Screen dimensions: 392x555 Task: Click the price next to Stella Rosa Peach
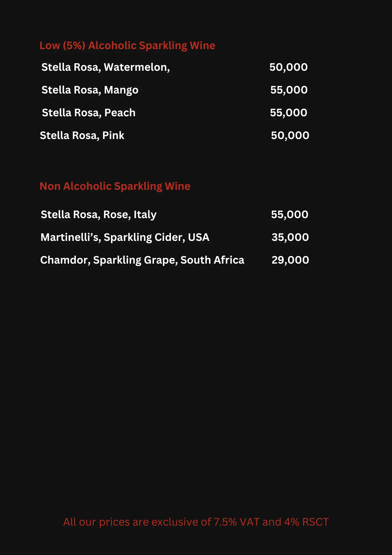288,113
